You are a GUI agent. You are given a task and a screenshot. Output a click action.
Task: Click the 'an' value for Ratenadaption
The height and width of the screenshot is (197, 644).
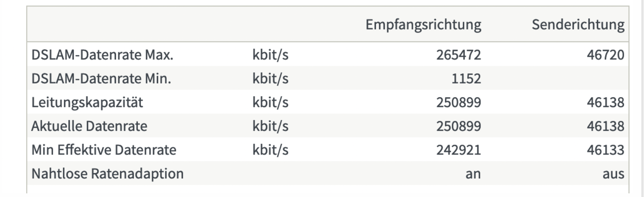coord(473,174)
